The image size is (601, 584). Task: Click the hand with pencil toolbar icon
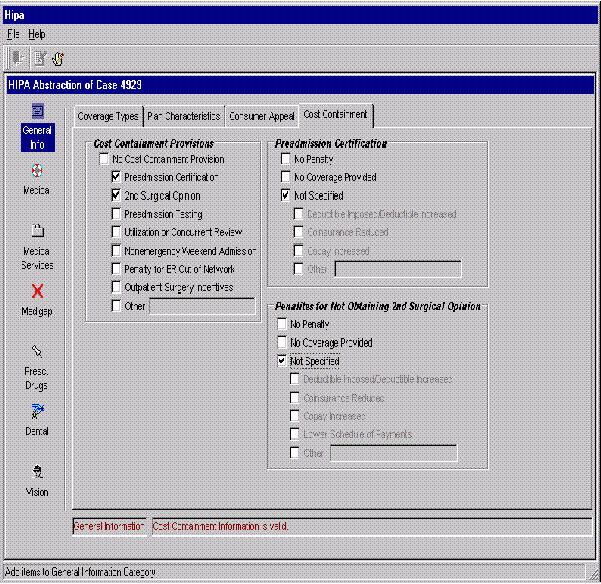coord(57,58)
